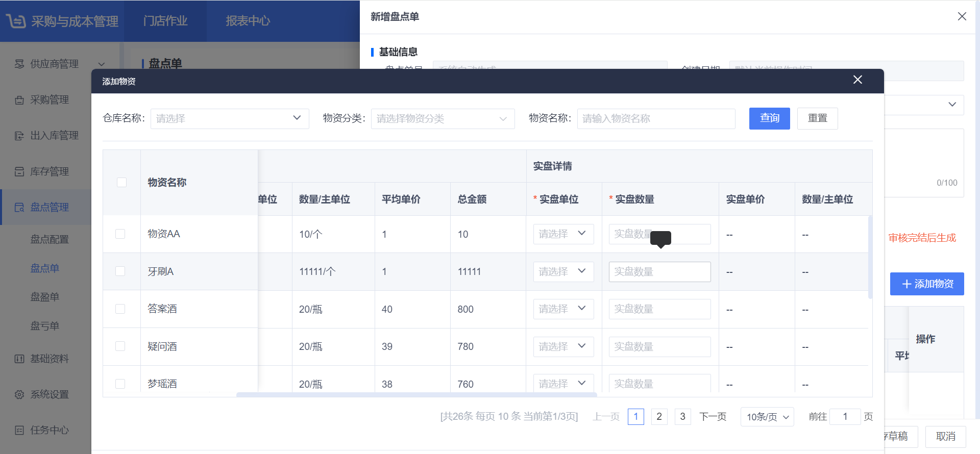The width and height of the screenshot is (980, 454).
Task: Go to page 2
Action: (659, 417)
